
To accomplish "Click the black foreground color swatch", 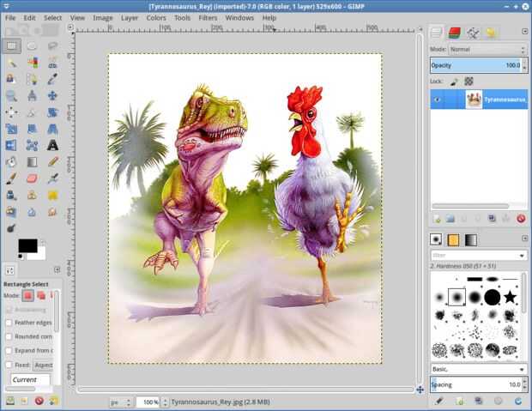I will click(27, 245).
